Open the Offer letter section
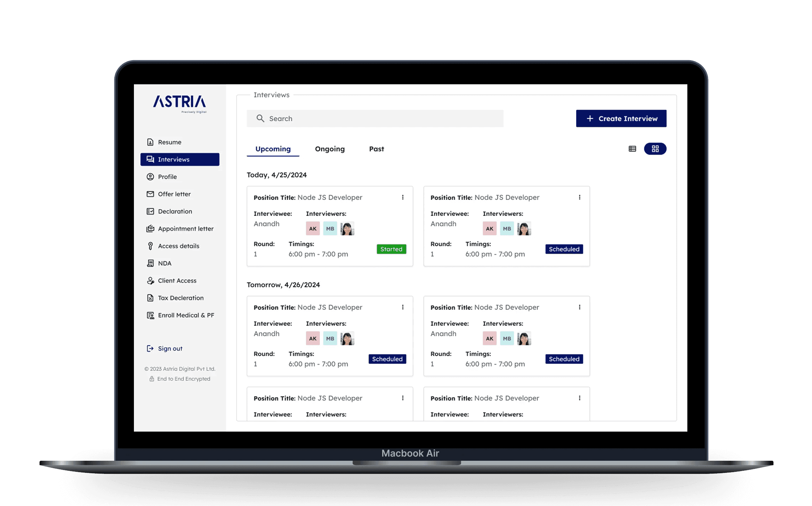This screenshot has width=812, height=506. (x=174, y=194)
